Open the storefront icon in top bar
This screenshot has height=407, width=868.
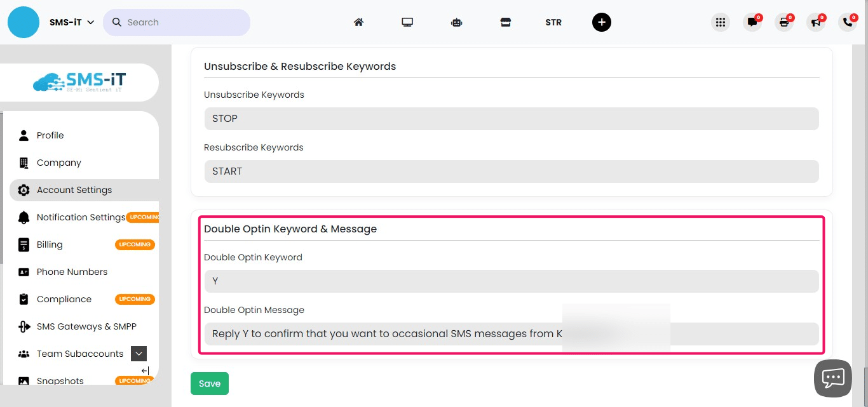505,22
